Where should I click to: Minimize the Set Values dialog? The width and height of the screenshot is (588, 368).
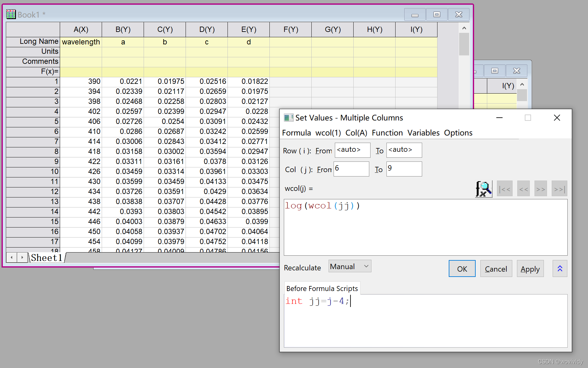[499, 118]
